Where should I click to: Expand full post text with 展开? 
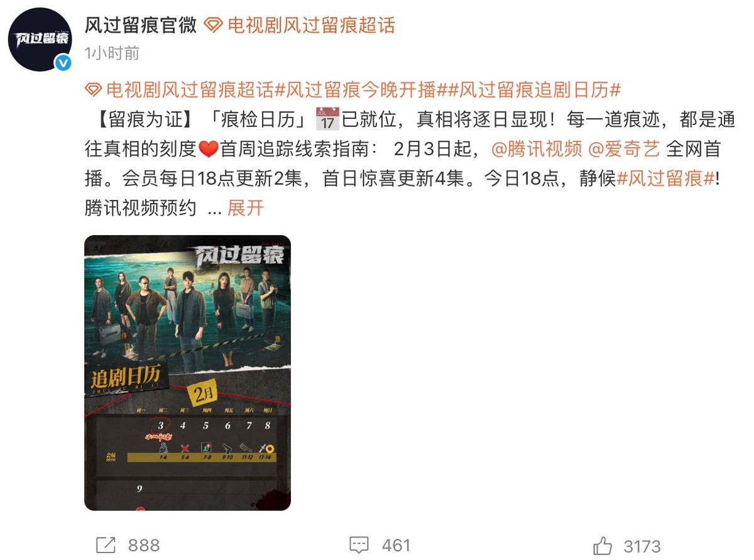245,208
